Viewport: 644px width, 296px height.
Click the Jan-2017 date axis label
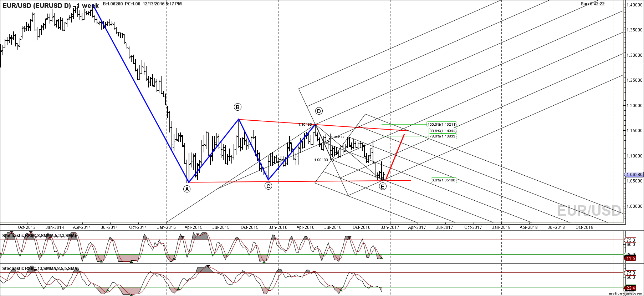pos(390,227)
